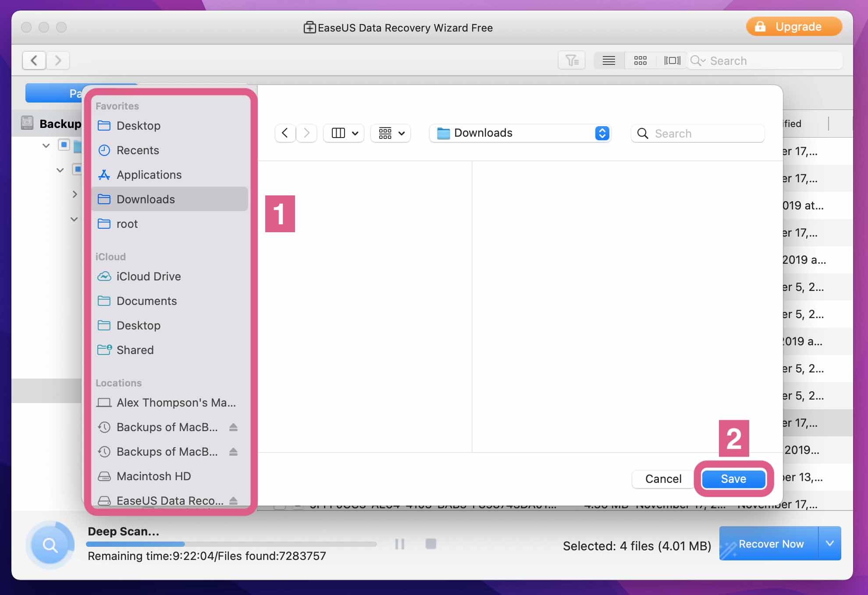Select Desktop under Favorites
This screenshot has width=868, height=595.
(170, 126)
